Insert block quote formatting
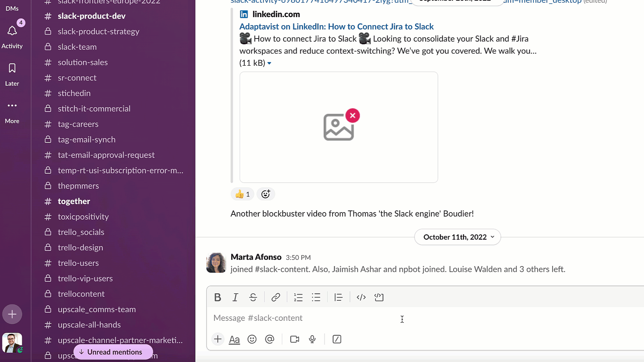Viewport: 644px width, 362px height. 338,297
